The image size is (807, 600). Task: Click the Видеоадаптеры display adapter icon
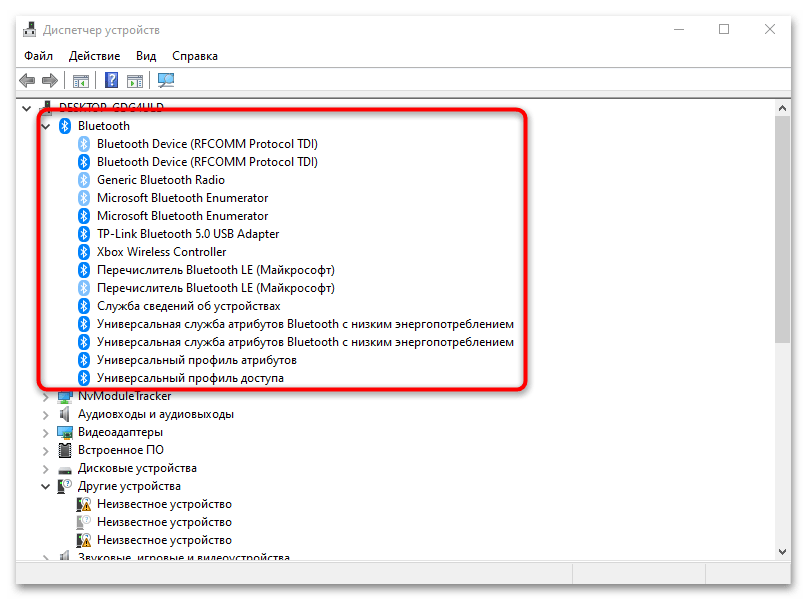pos(65,432)
